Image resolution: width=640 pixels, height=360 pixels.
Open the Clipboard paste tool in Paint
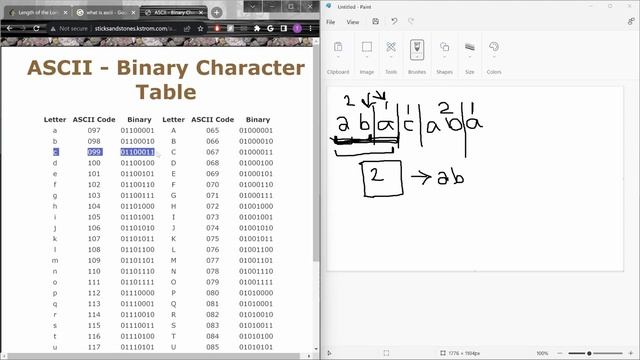[x=338, y=47]
